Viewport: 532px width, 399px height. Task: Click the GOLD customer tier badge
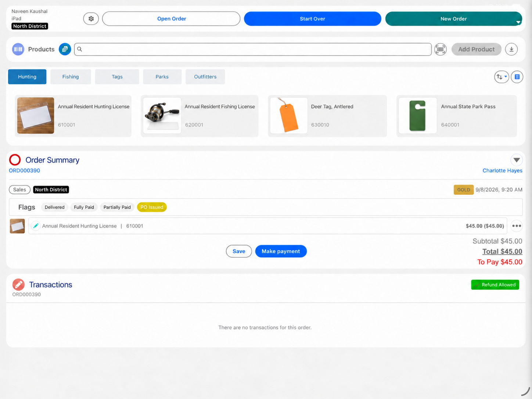click(463, 190)
